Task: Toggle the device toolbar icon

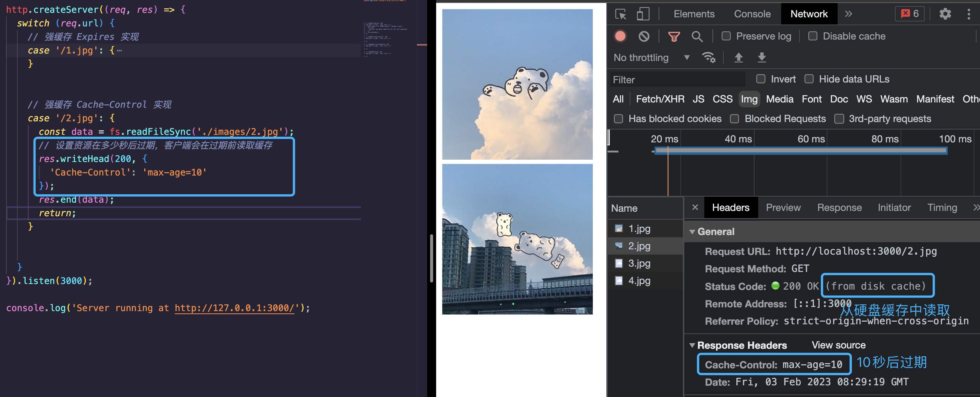Action: click(x=643, y=14)
